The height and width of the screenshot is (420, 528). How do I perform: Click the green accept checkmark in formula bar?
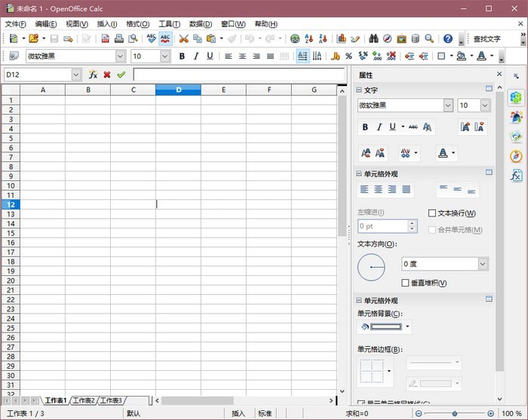[x=121, y=75]
